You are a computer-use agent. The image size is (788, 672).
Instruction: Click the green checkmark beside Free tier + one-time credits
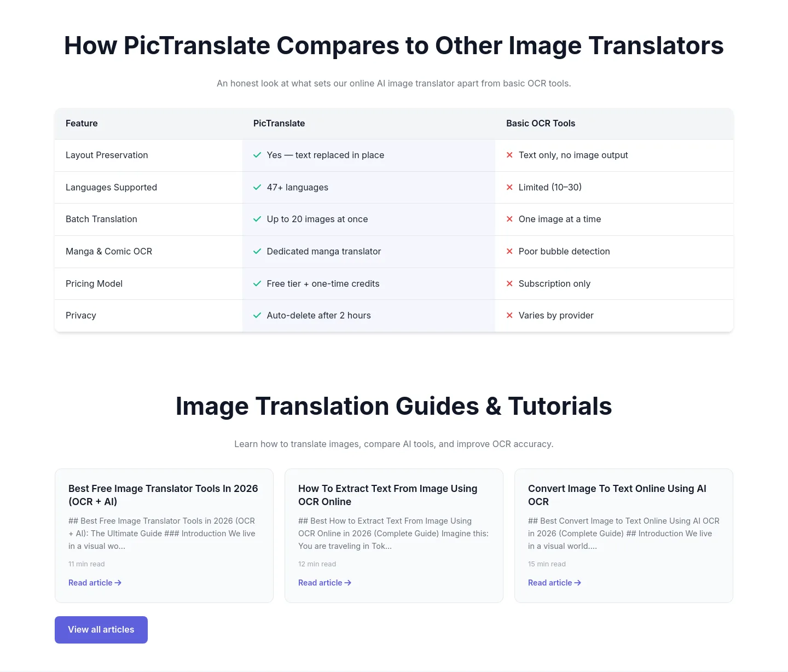(257, 283)
